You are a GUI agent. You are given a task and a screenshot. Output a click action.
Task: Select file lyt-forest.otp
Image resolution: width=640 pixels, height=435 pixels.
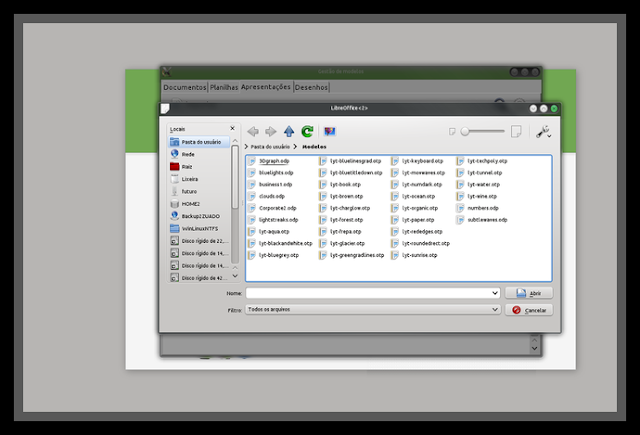[x=341, y=220]
